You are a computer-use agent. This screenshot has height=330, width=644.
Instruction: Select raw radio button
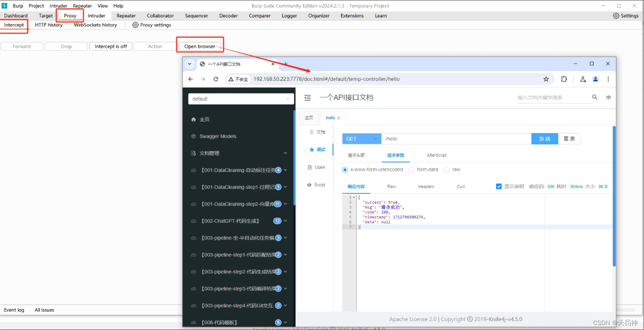pos(446,170)
